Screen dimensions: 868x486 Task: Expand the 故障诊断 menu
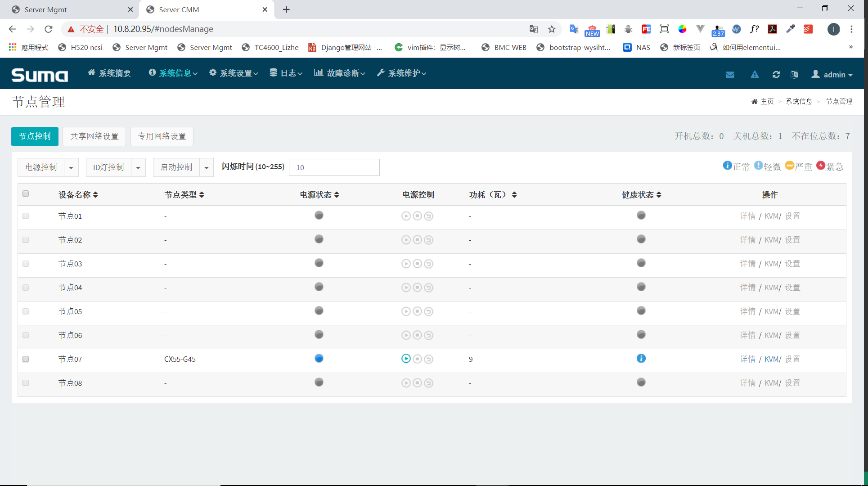[x=340, y=73]
